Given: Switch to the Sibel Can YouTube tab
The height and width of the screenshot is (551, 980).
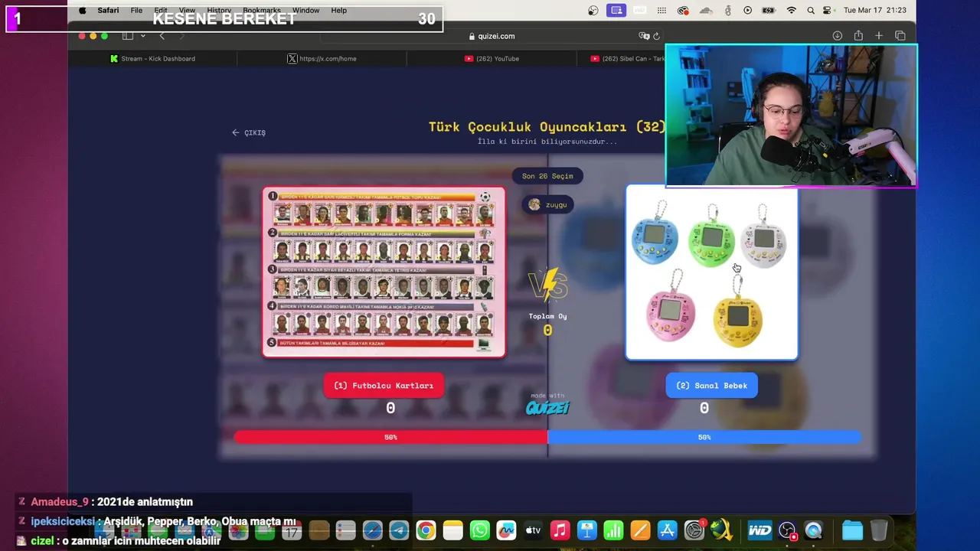Looking at the screenshot, I should coord(626,58).
